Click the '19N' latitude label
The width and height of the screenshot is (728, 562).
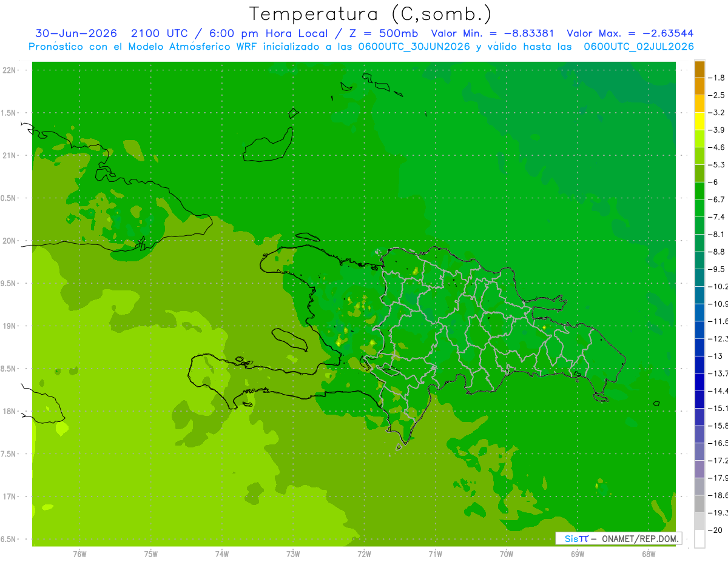10,326
